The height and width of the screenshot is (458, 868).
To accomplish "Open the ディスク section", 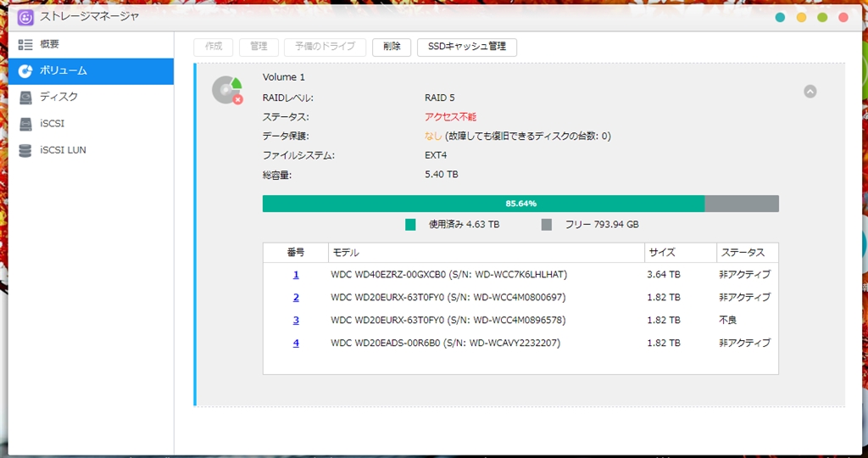I will pyautogui.click(x=91, y=97).
